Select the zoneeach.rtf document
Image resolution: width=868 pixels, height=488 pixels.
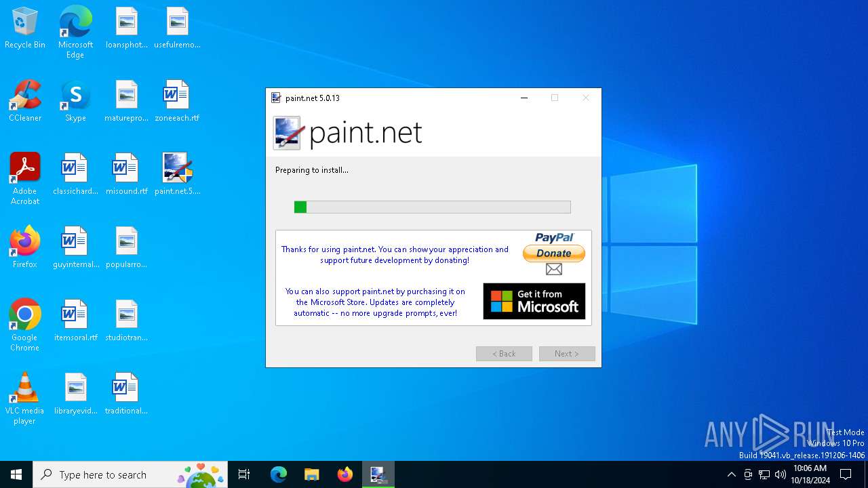tap(177, 102)
